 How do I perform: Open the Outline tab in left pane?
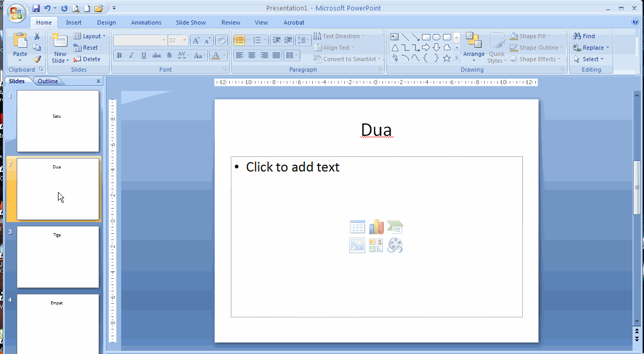tap(48, 81)
